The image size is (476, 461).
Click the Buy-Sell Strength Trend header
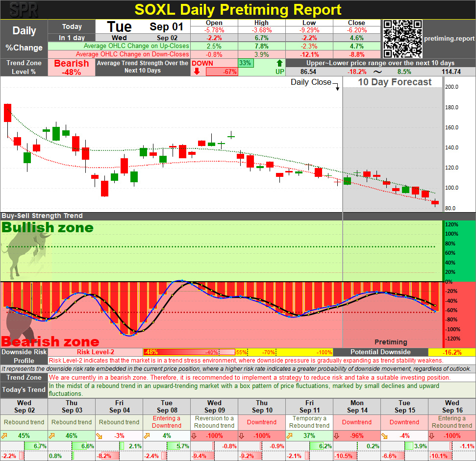point(42,216)
